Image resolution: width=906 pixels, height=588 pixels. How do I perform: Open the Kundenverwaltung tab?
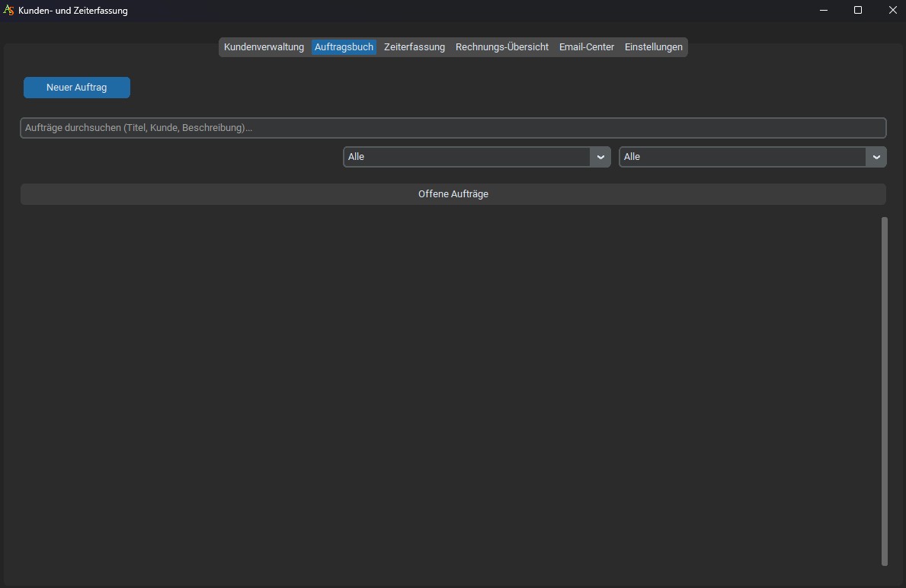pyautogui.click(x=264, y=46)
